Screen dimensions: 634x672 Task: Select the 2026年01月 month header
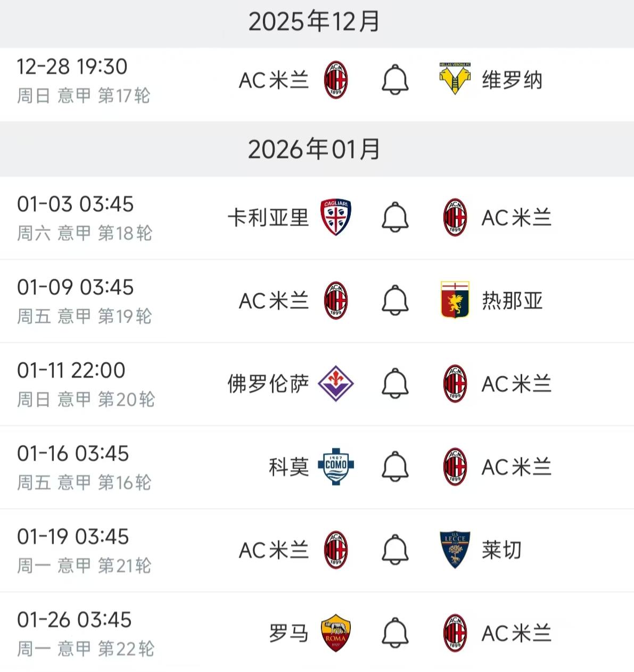(314, 149)
